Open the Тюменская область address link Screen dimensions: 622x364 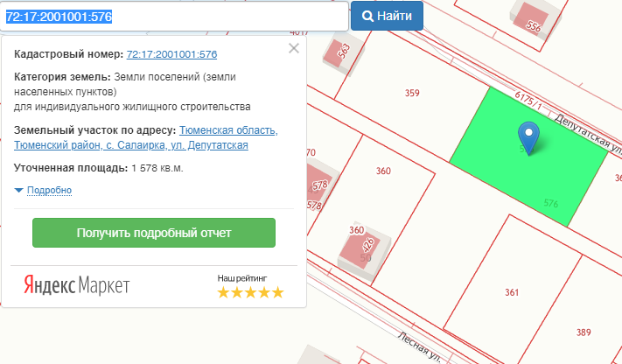pos(227,130)
